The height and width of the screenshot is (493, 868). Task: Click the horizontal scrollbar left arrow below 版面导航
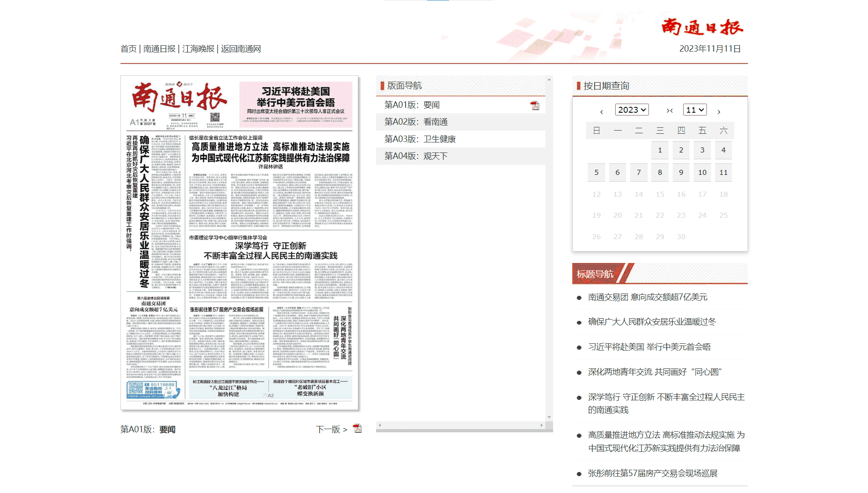pos(380,425)
